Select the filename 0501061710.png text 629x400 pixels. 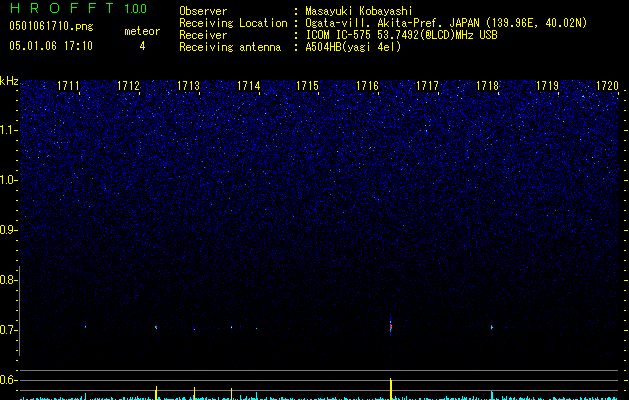pos(50,28)
